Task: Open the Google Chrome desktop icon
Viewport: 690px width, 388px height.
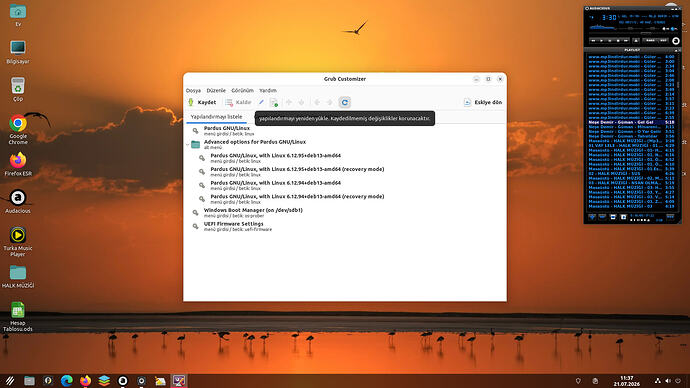Action: tap(18, 130)
